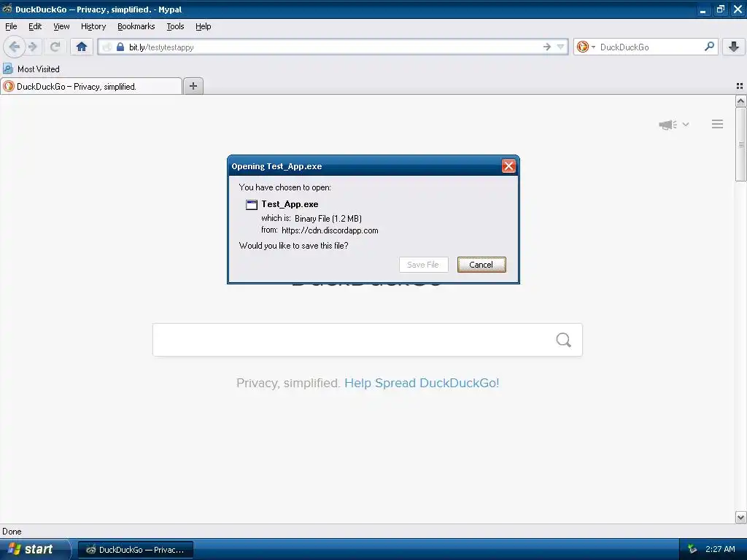Screen dimensions: 747x560
Task: Click the Back navigation arrow
Action: click(14, 47)
